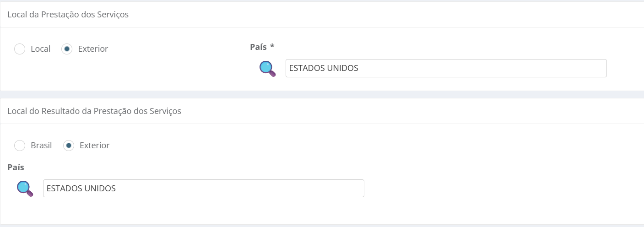Click the Brasil option label text
Image resolution: width=644 pixels, height=227 pixels.
pos(41,146)
